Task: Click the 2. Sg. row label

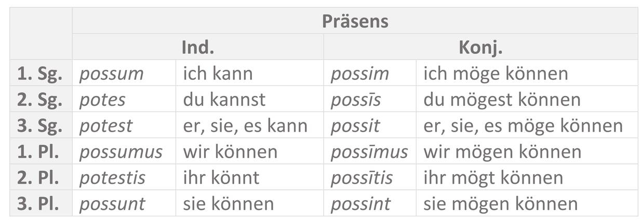Action: coord(40,100)
